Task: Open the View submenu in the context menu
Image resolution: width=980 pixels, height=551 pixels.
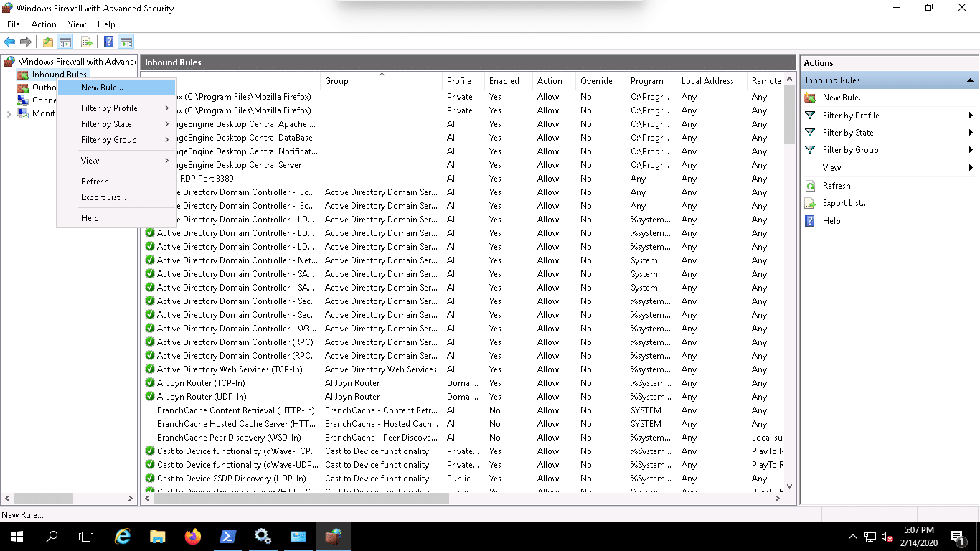Action: [x=116, y=161]
